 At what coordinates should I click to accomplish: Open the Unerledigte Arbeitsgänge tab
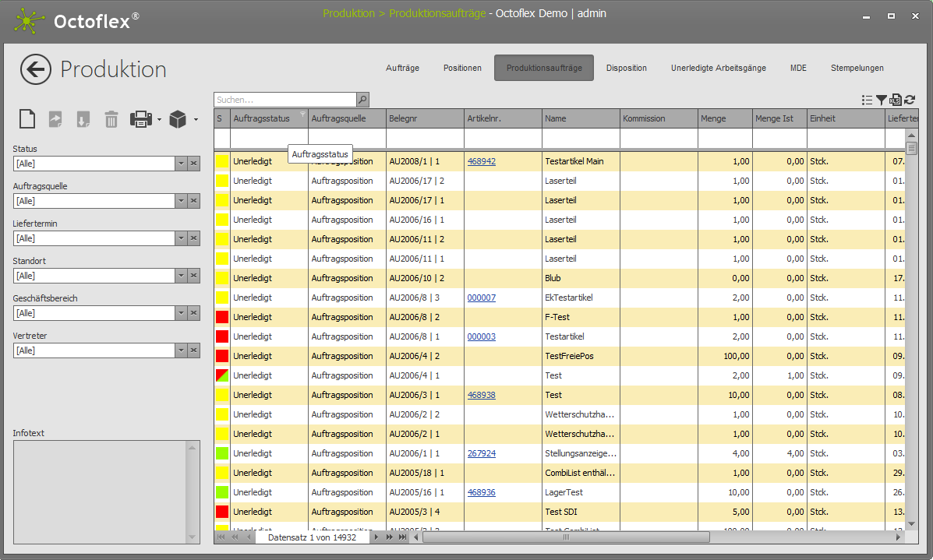[718, 68]
